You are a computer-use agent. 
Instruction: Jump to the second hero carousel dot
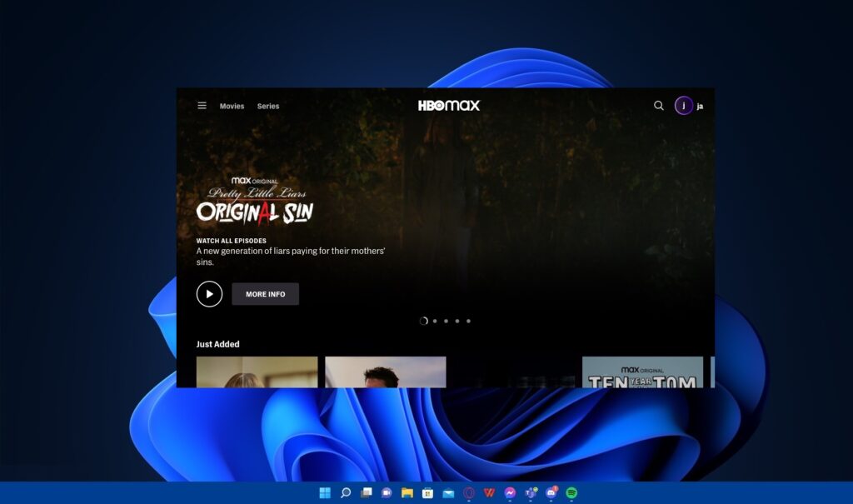click(435, 321)
